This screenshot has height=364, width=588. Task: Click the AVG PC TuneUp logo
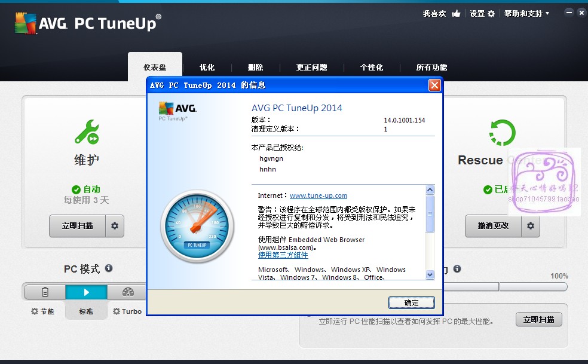coord(88,23)
